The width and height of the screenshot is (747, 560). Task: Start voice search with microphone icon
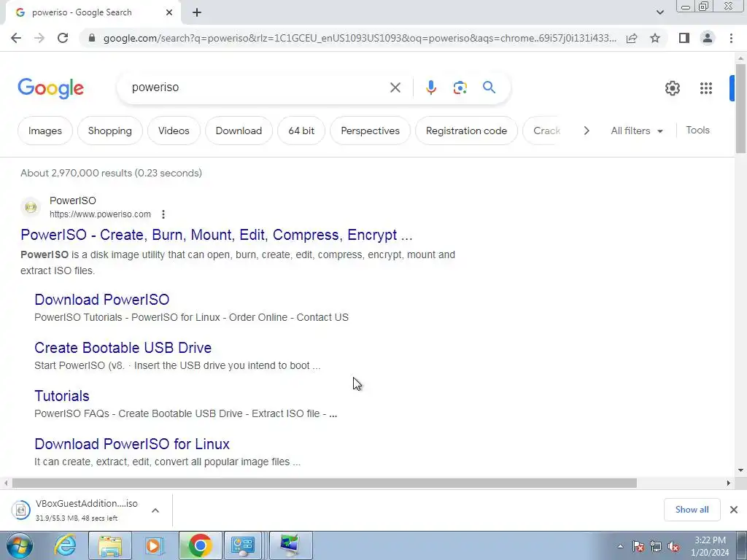point(430,87)
